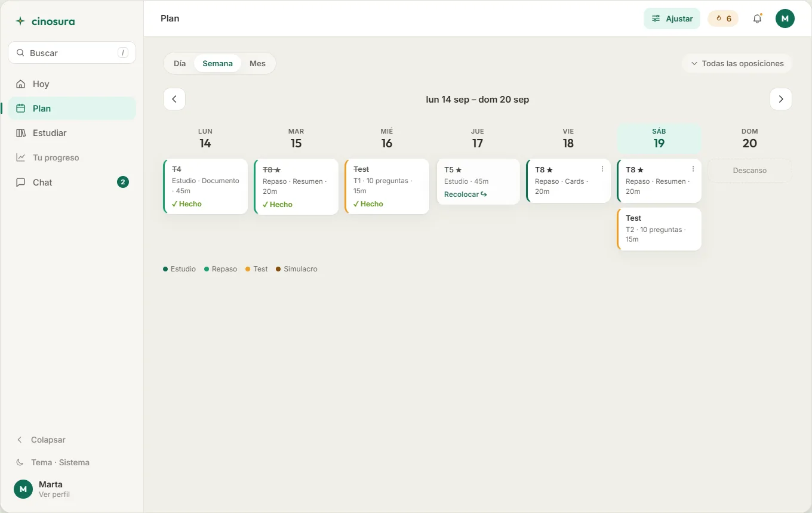Open the M avatar in top bar
812x513 pixels.
pyautogui.click(x=785, y=18)
